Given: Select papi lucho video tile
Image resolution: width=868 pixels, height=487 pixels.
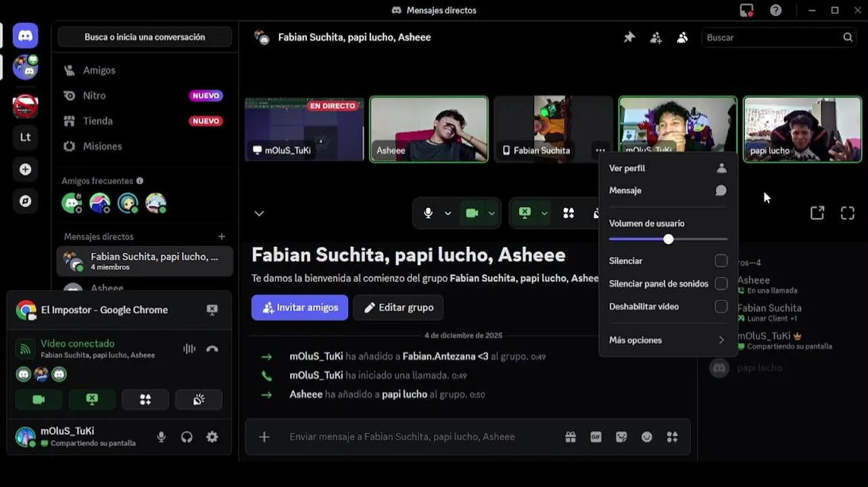Looking at the screenshot, I should coord(802,129).
